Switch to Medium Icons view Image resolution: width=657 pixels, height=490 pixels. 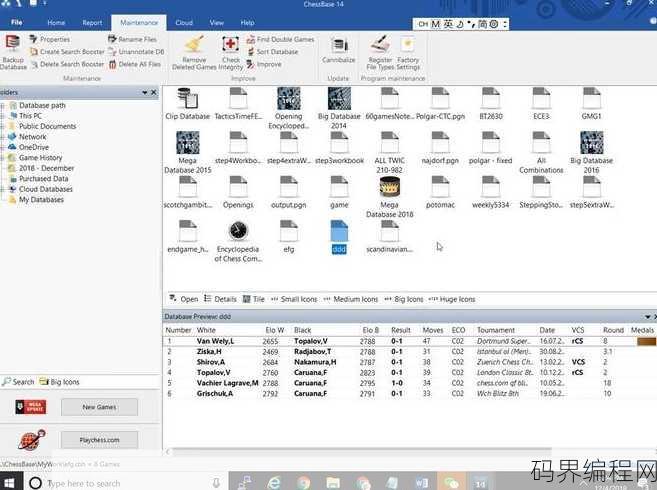(x=351, y=299)
